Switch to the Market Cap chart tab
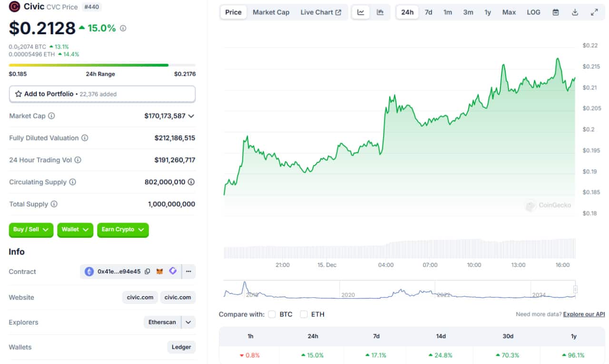 (x=271, y=12)
